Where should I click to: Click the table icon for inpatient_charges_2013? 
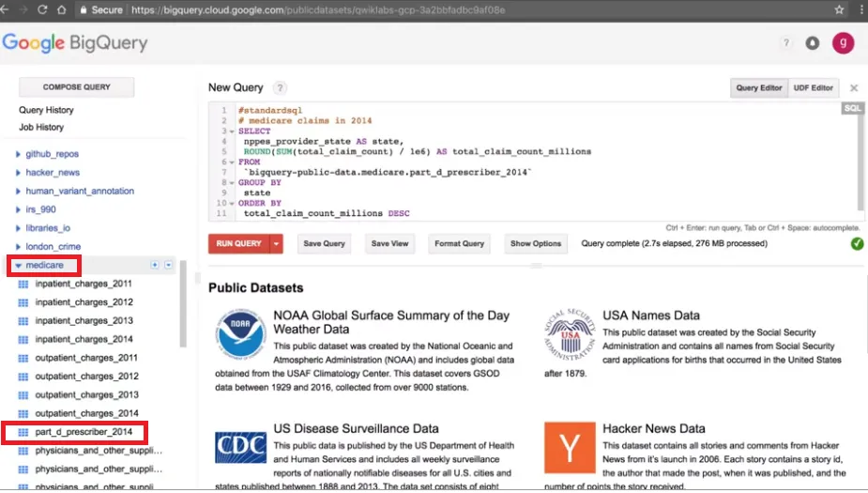point(23,321)
